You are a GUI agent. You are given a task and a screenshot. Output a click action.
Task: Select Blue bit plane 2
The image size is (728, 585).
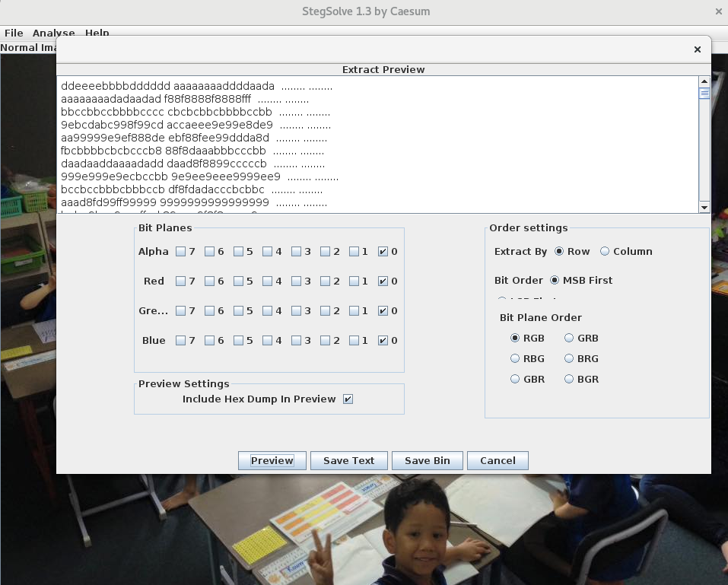(x=325, y=341)
